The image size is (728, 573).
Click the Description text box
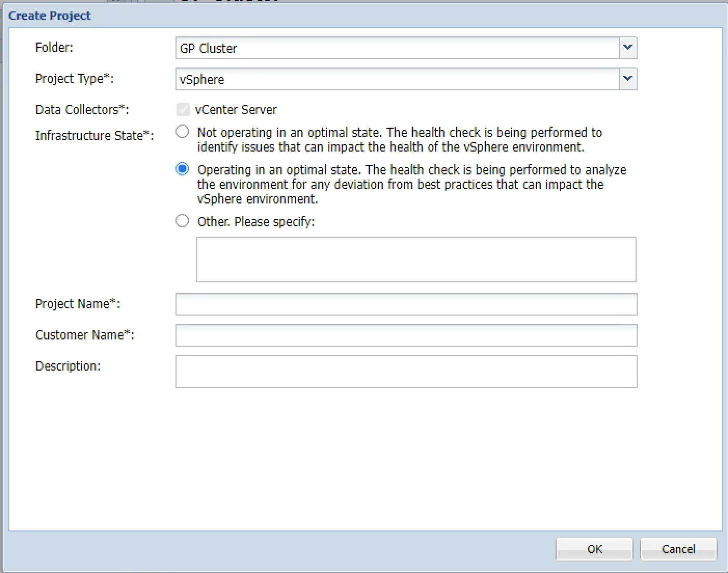407,372
